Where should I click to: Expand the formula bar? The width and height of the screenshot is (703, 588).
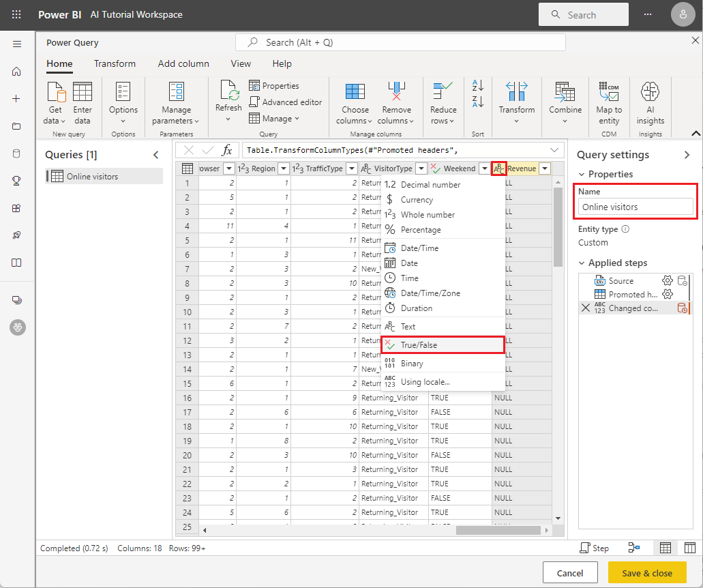(554, 150)
